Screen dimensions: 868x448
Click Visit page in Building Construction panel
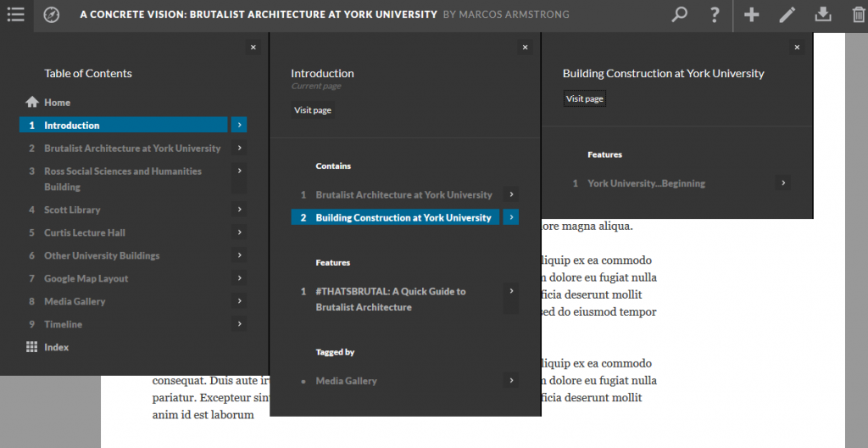585,98
